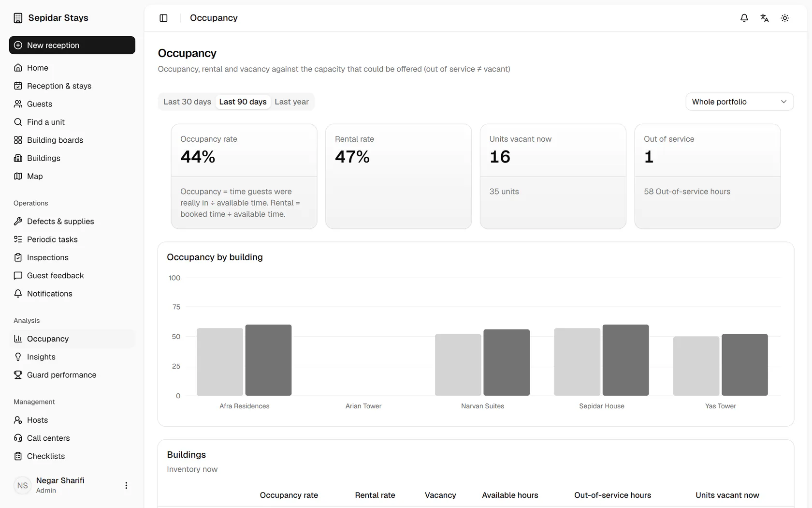Click the sidebar Notifications bell icon
This screenshot has height=508, width=812.
(x=18, y=294)
